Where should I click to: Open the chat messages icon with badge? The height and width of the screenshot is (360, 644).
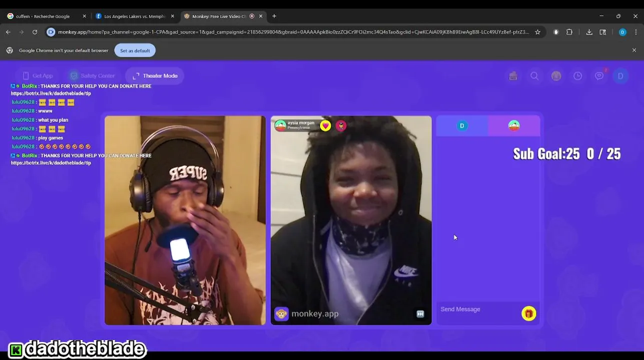pos(599,75)
